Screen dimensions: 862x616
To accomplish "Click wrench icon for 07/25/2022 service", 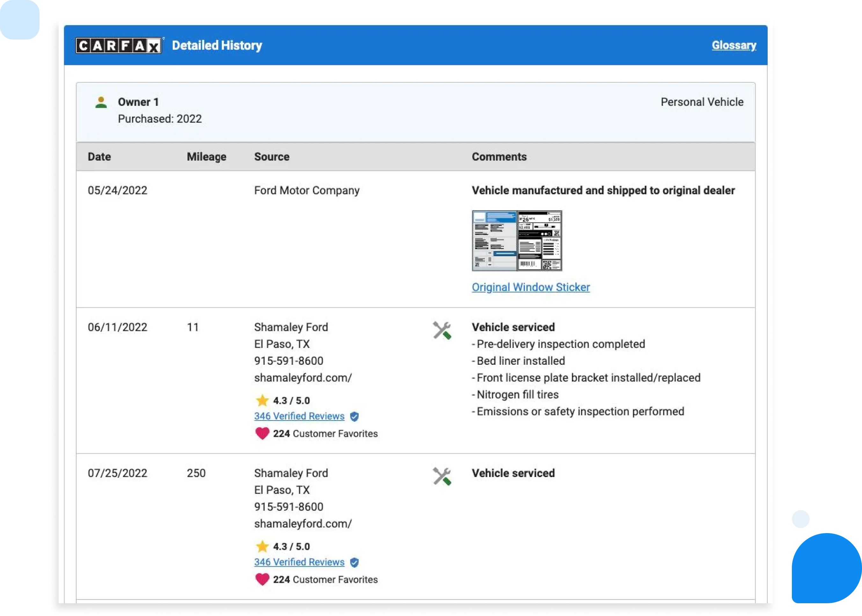I will (442, 476).
